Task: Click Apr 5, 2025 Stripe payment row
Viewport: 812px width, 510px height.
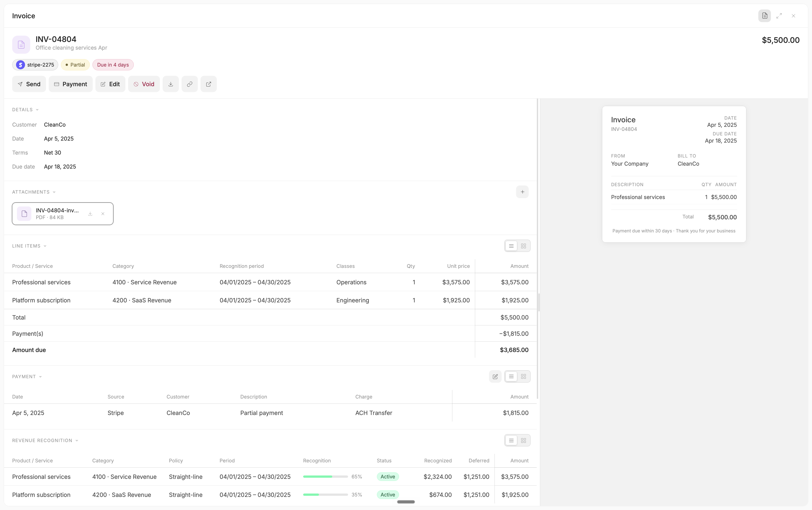Action: tap(270, 413)
